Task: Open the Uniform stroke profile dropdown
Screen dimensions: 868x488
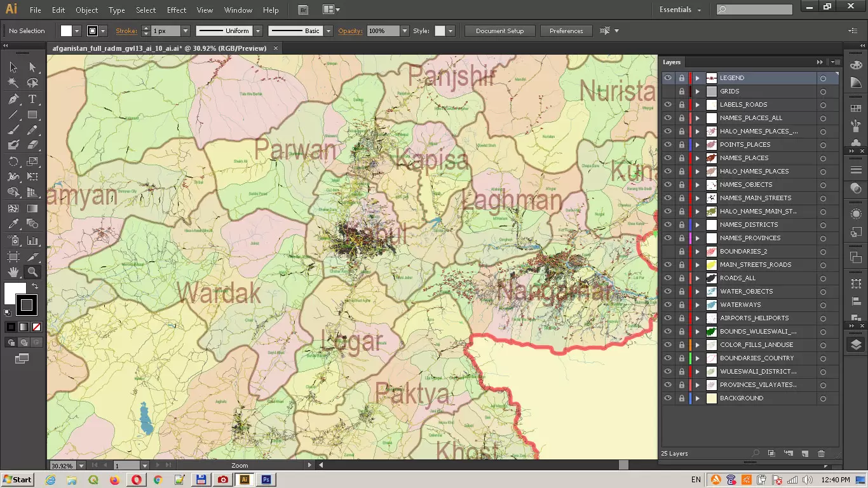Action: tap(258, 30)
